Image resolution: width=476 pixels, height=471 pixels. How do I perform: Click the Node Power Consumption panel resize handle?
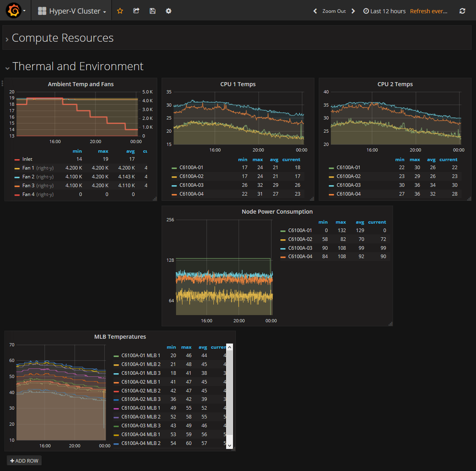tap(391, 324)
